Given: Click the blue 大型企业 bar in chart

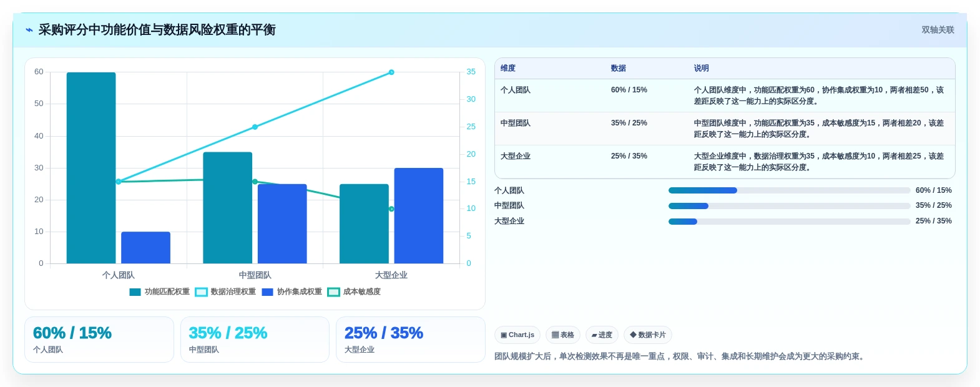Looking at the screenshot, I should point(419,216).
